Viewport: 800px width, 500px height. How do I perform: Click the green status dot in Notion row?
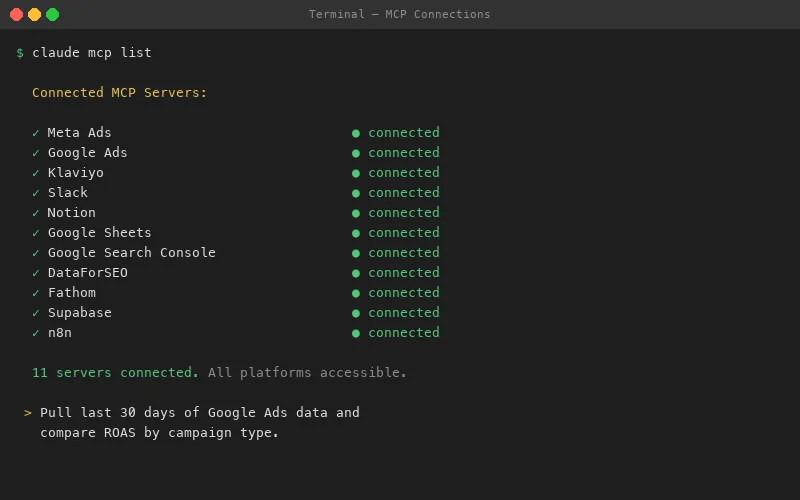tap(356, 213)
